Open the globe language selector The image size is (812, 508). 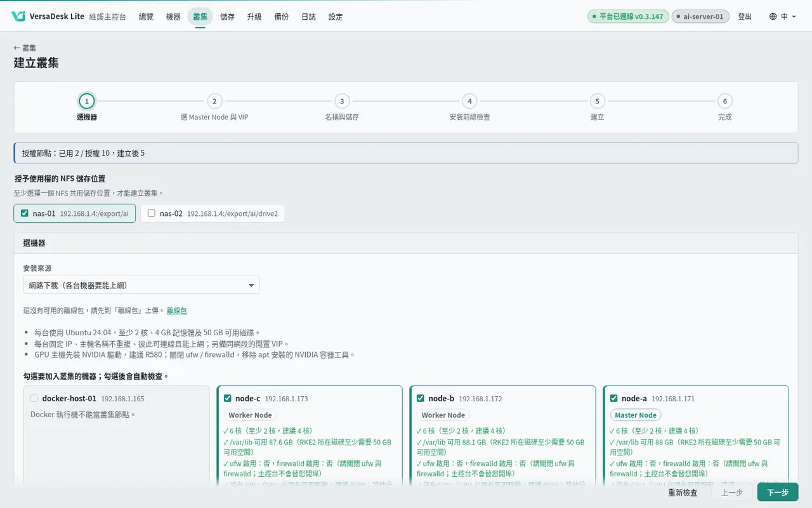pos(773,17)
